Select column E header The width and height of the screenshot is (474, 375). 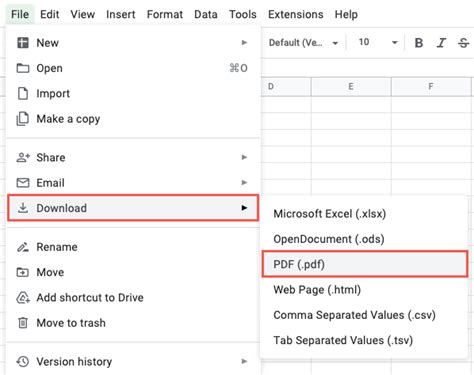click(x=351, y=87)
